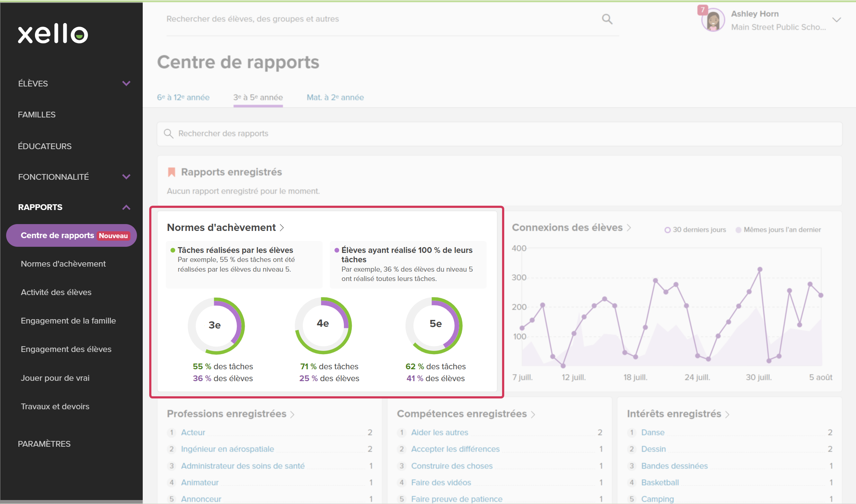The width and height of the screenshot is (856, 504).
Task: Click the 4e grade donut chart
Action: coord(323,325)
